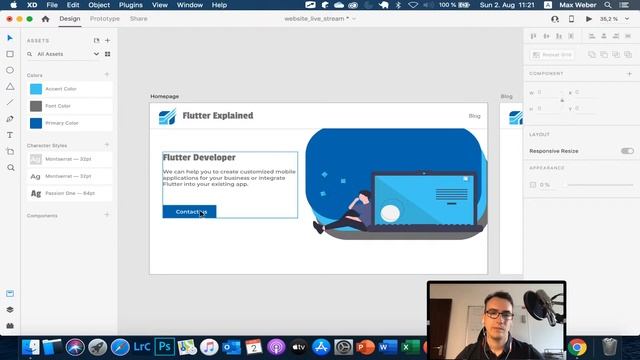This screenshot has height=360, width=640.
Task: Open document title dropdown arrow
Action: pyautogui.click(x=354, y=19)
